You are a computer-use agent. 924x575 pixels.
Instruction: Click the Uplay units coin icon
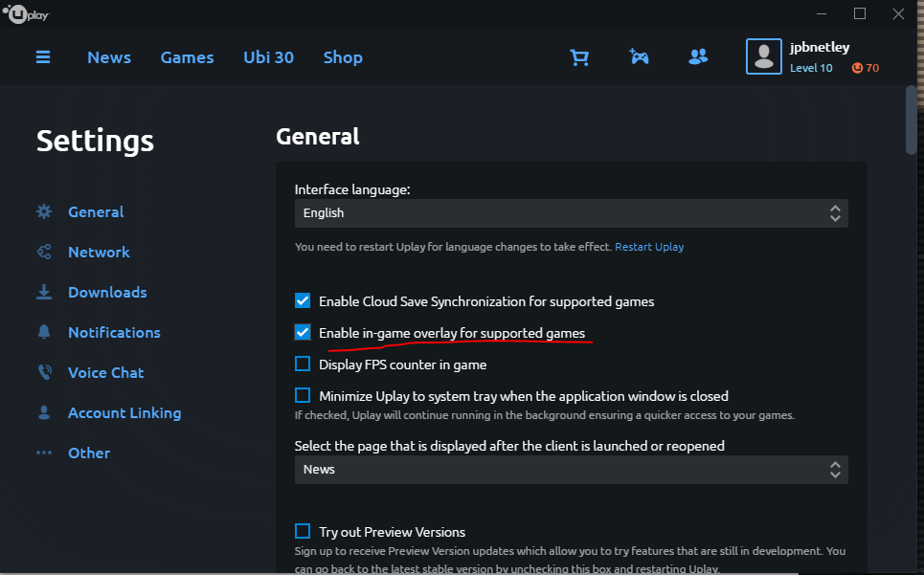[x=857, y=68]
